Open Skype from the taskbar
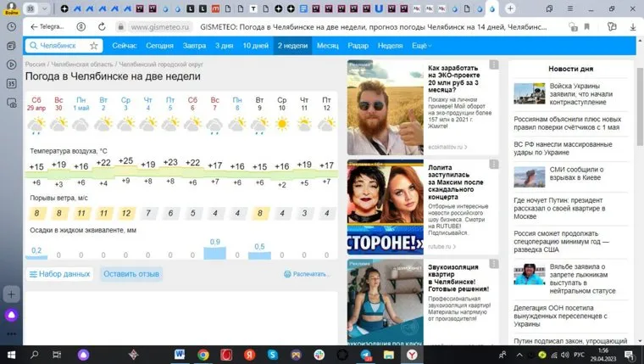This screenshot has height=364, width=644. [274, 354]
